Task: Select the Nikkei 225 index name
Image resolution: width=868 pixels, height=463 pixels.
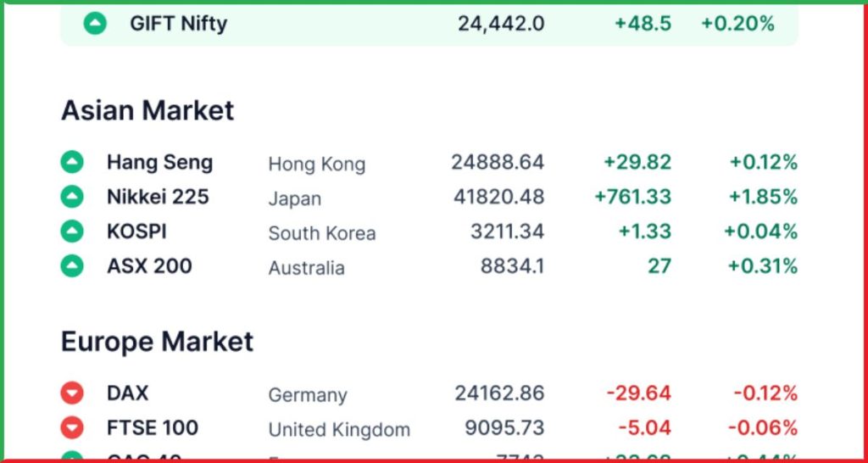Action: [158, 197]
